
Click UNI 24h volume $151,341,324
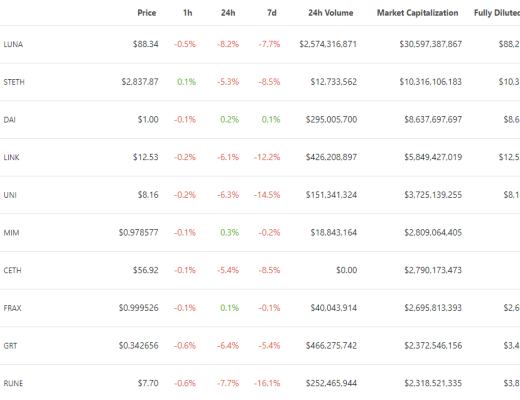click(331, 195)
